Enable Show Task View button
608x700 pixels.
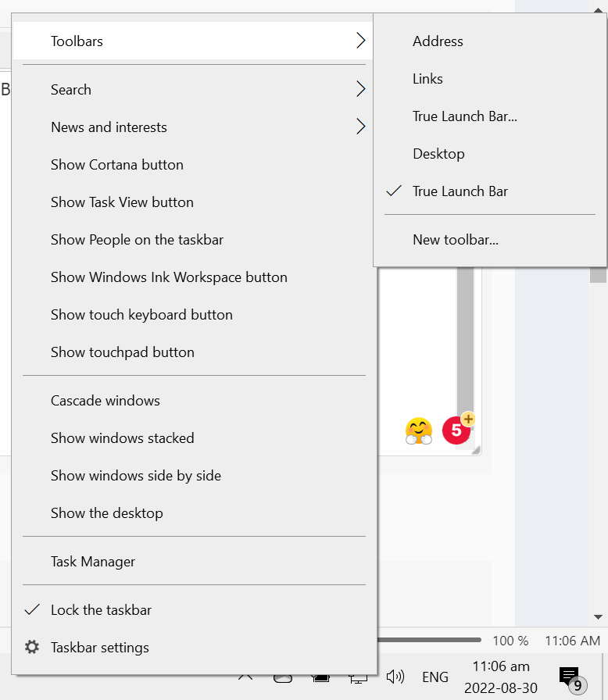[122, 202]
